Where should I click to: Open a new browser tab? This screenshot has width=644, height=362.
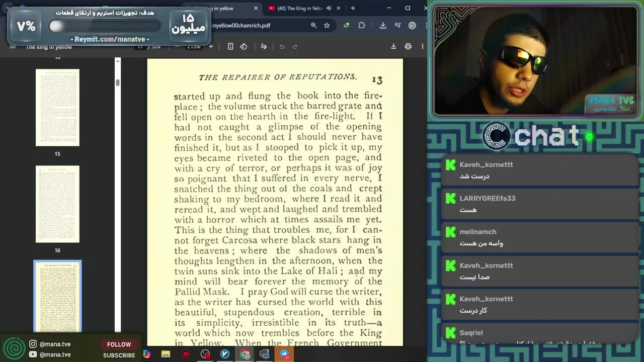353,8
